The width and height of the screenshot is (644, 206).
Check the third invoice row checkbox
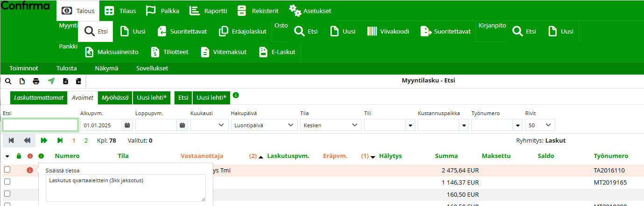point(7,193)
